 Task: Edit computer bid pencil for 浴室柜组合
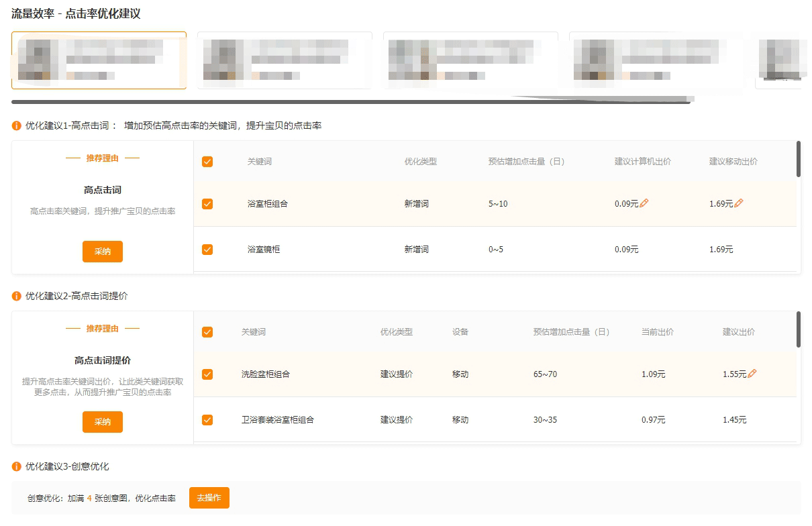[644, 203]
